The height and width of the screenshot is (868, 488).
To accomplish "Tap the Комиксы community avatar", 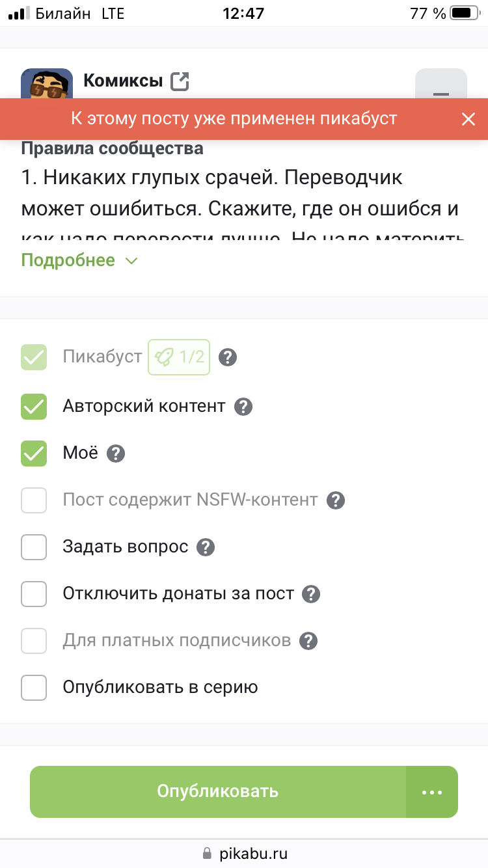I will pos(46,85).
